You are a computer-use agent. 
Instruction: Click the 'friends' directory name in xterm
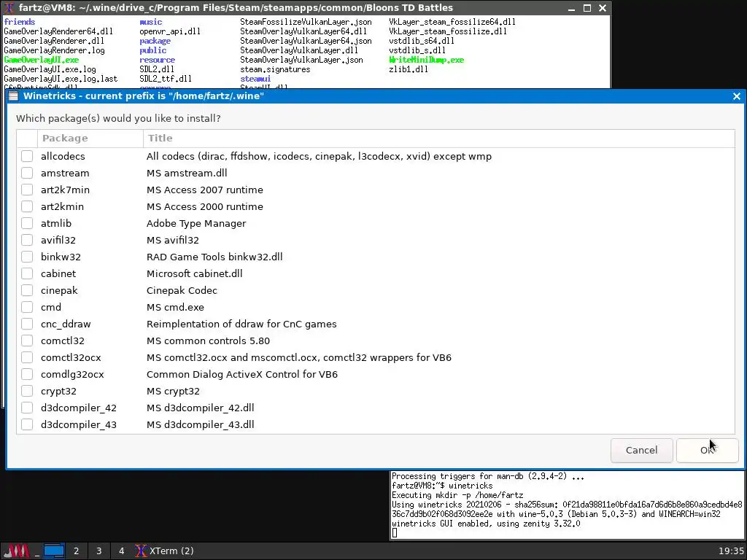(x=20, y=22)
